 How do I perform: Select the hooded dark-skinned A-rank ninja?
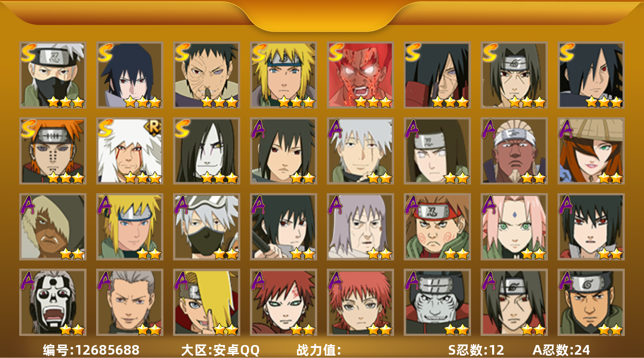[53, 227]
